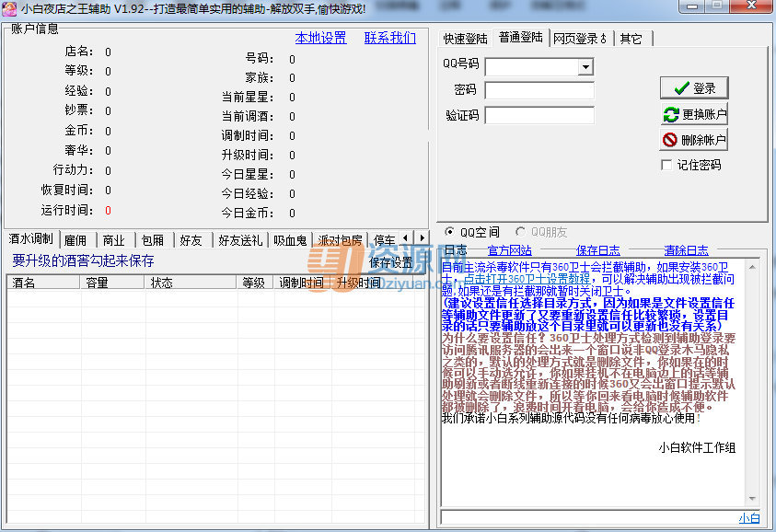The width and height of the screenshot is (776, 532).
Task: Switch to 快速登陆 tab
Action: (x=465, y=39)
